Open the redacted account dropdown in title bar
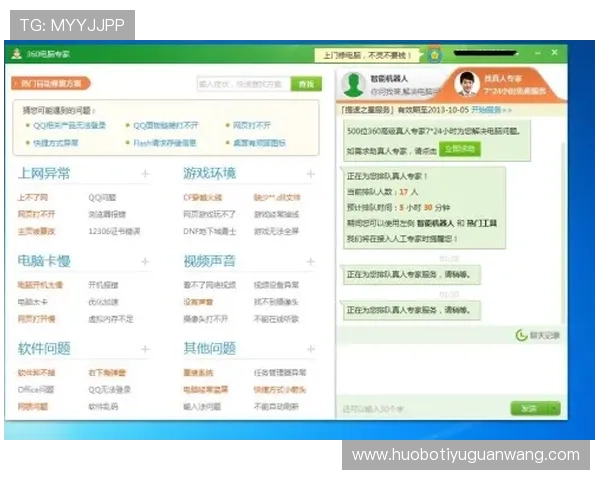Viewport: 600px width, 480px height. (x=486, y=53)
